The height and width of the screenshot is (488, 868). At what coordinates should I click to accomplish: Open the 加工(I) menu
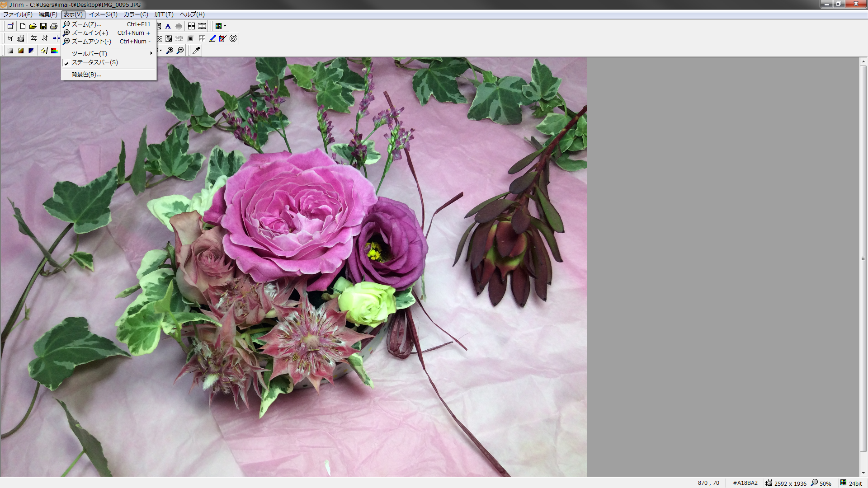coord(164,14)
